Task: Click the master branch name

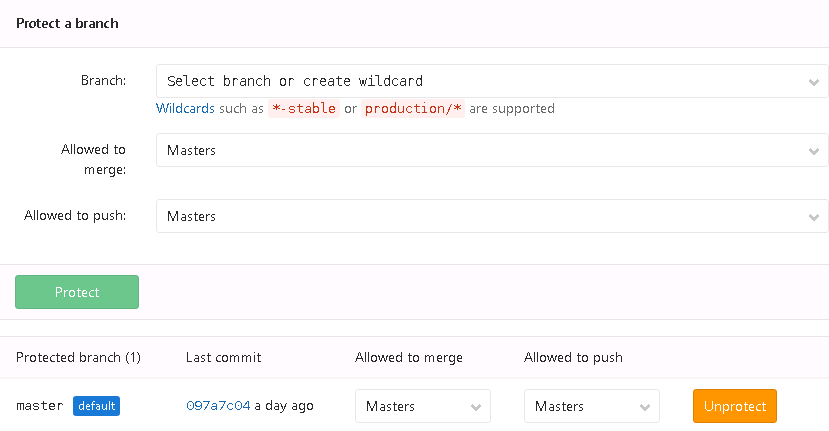Action: (40, 406)
